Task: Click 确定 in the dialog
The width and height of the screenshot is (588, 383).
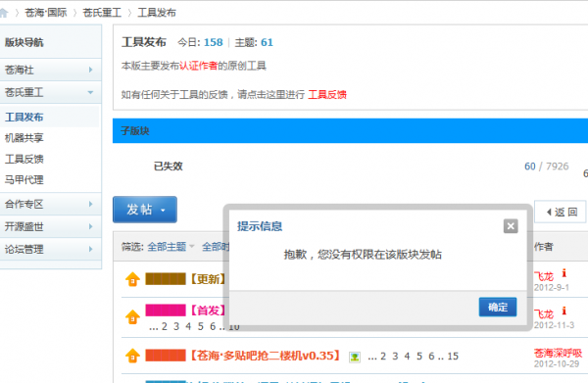Action: click(498, 307)
